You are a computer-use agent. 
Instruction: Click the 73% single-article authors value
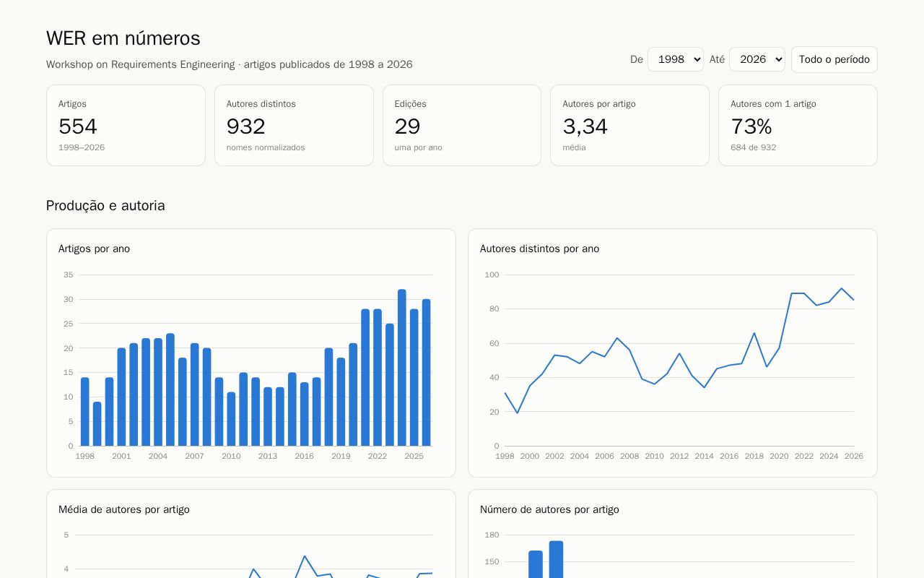[x=751, y=126]
